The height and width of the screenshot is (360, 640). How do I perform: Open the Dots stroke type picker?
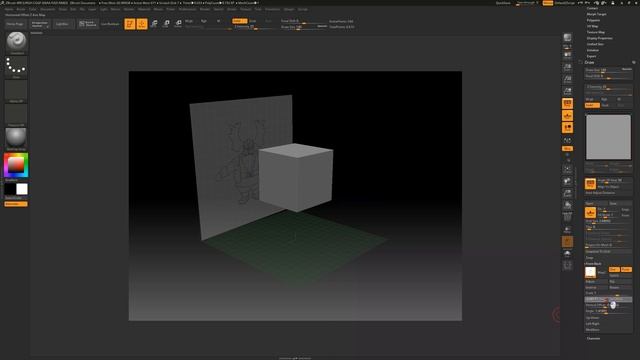[16, 67]
